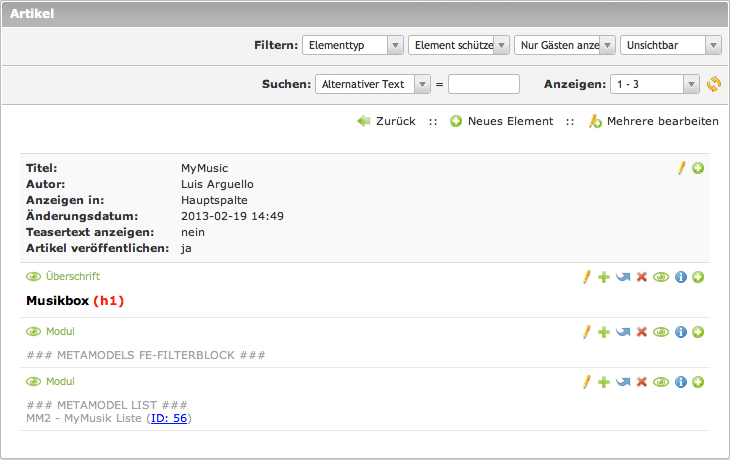Edit the FE-Filterblock module with pencil icon

pos(587,332)
